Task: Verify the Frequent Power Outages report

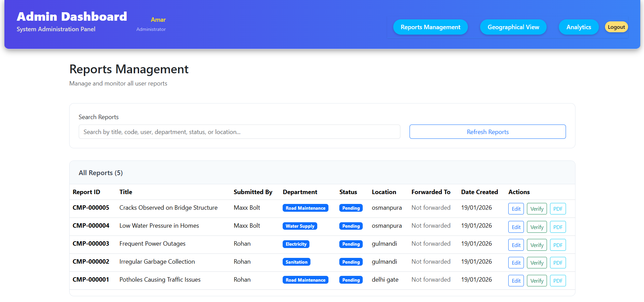Action: coord(536,245)
